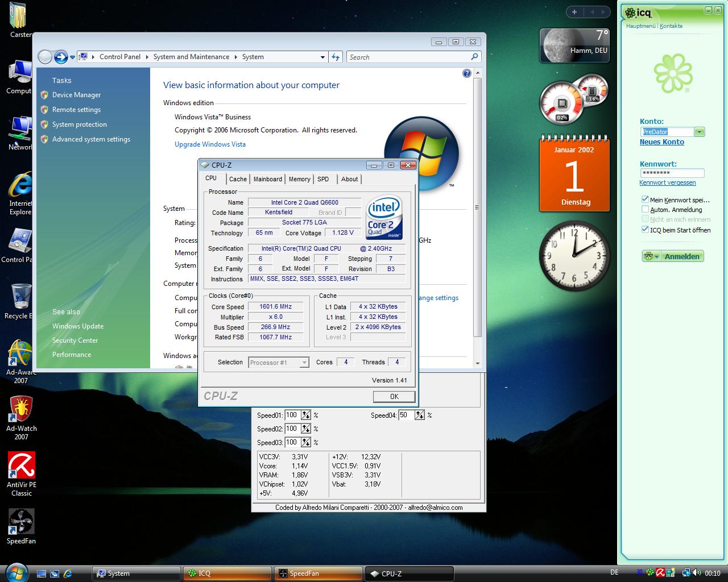
Task: Switch to ICQ taskbar button
Action: 227,573
